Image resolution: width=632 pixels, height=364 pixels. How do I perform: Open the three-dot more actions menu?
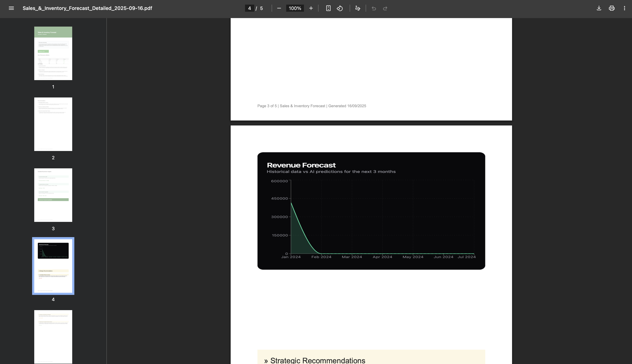(625, 8)
